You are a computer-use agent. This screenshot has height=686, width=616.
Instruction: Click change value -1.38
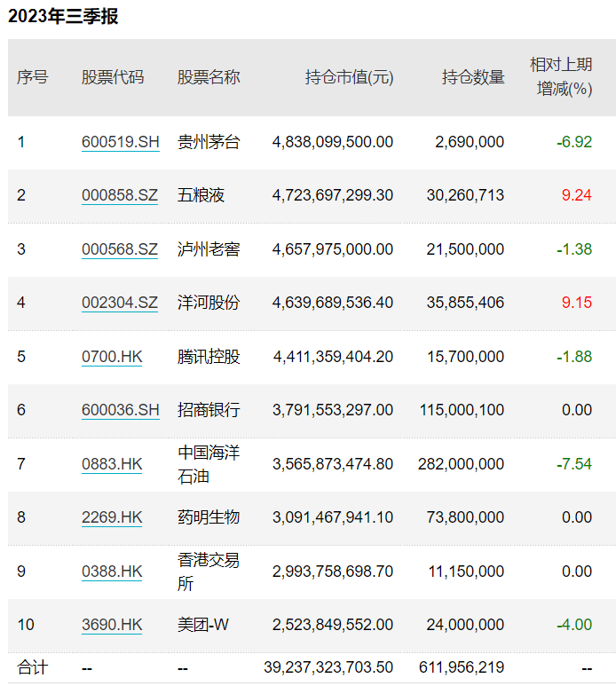pyautogui.click(x=574, y=249)
